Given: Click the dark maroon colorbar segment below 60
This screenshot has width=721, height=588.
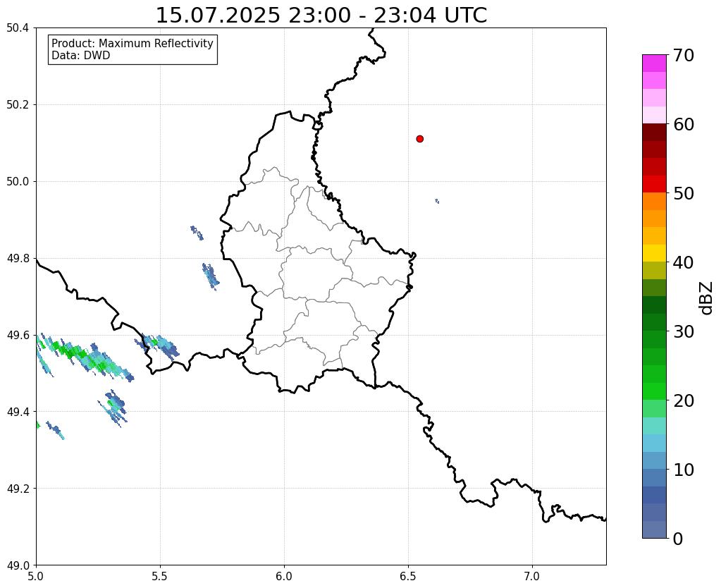Looking at the screenshot, I should click(654, 133).
